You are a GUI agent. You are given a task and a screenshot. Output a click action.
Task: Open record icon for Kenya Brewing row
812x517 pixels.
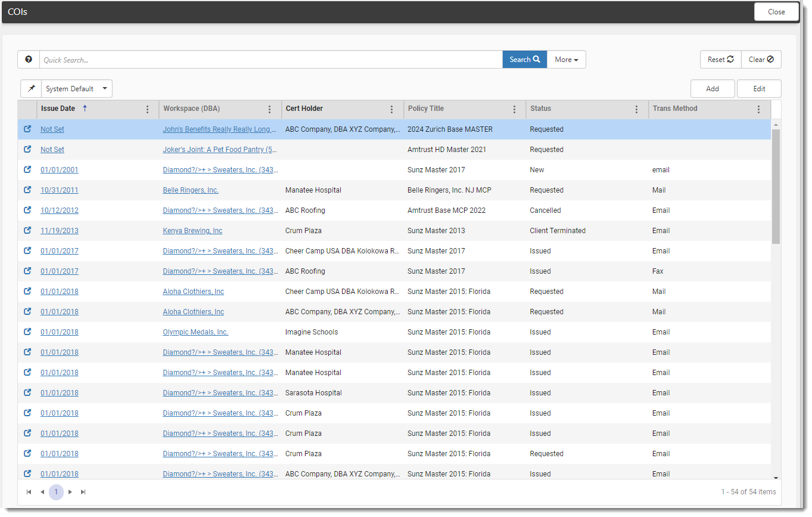click(x=27, y=230)
